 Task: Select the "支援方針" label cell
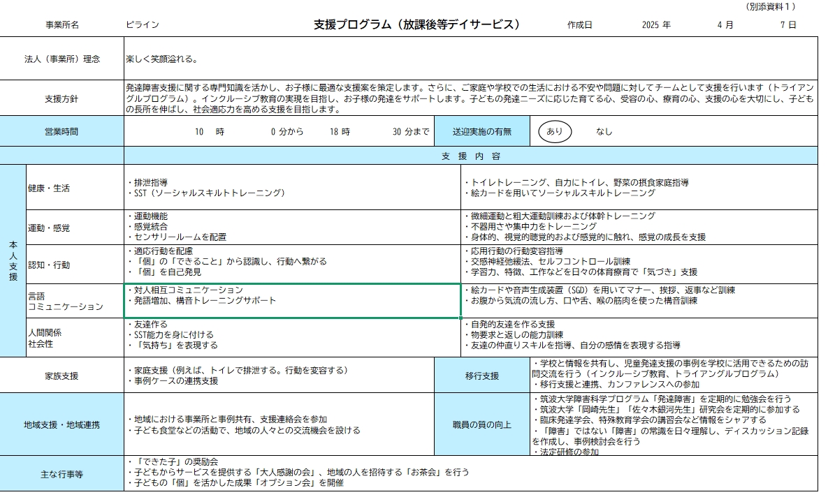pyautogui.click(x=61, y=98)
